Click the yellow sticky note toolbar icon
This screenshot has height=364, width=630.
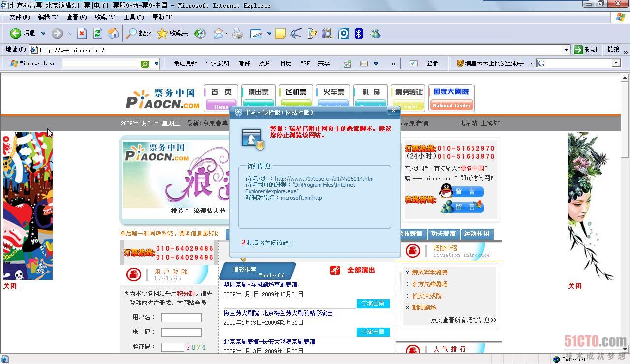pos(281,33)
